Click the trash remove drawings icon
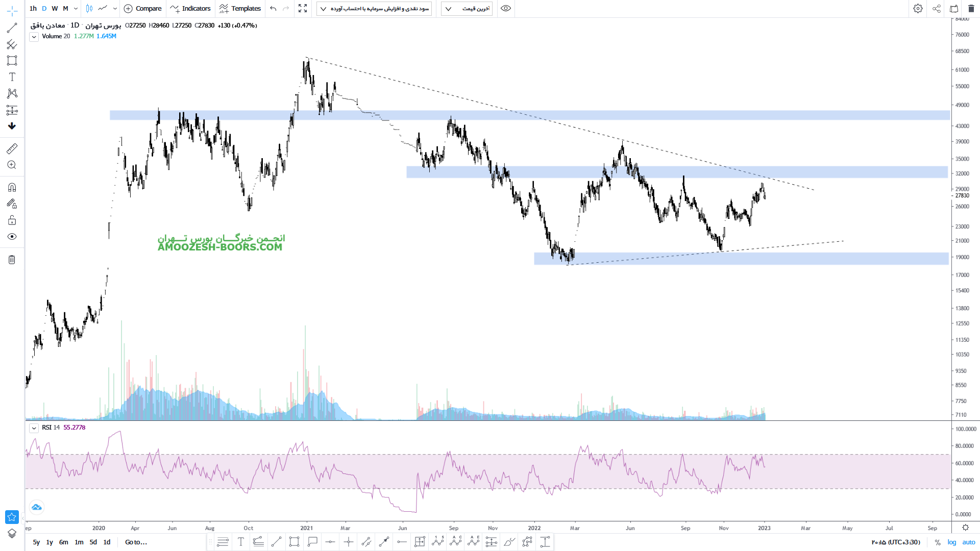 coord(12,260)
